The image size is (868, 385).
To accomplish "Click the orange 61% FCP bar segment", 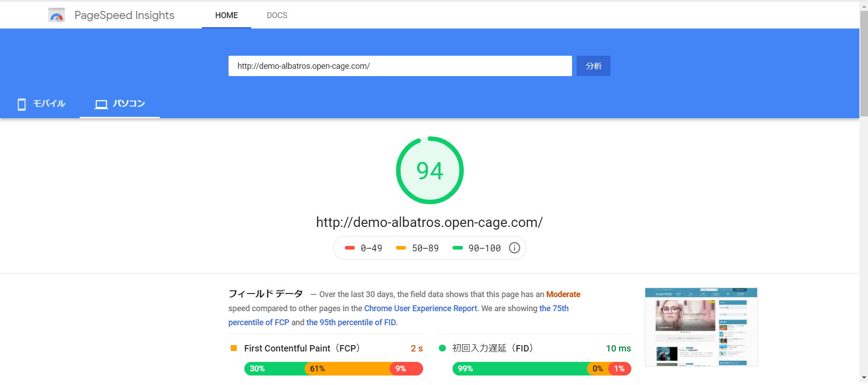I will (x=348, y=369).
